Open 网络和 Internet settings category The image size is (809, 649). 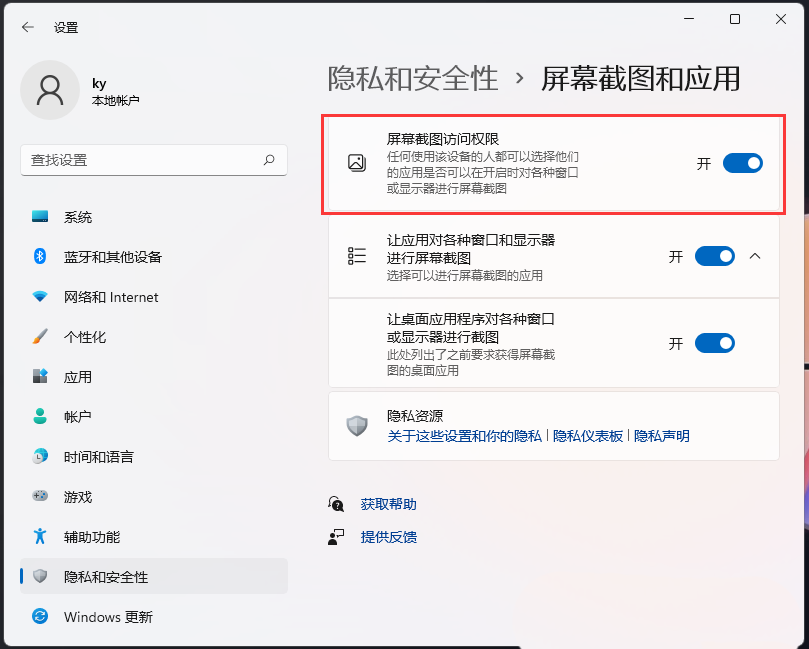pos(154,297)
